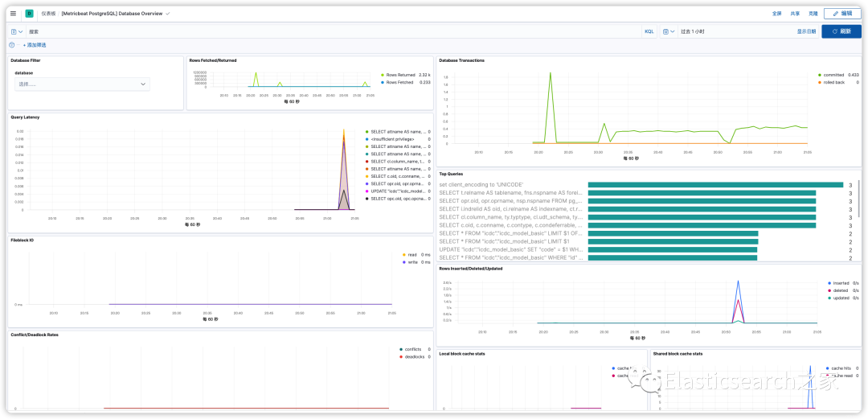Open the database 选择 dropdown
This screenshot has width=868, height=419.
[82, 84]
